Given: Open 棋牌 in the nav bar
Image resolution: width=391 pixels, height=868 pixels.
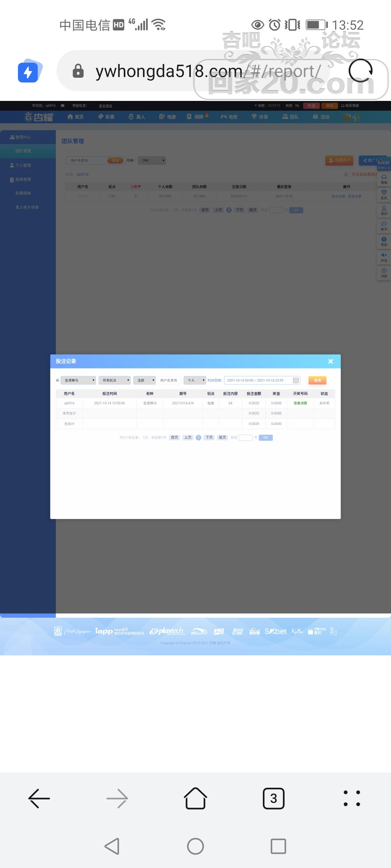Looking at the screenshot, I should [198, 116].
